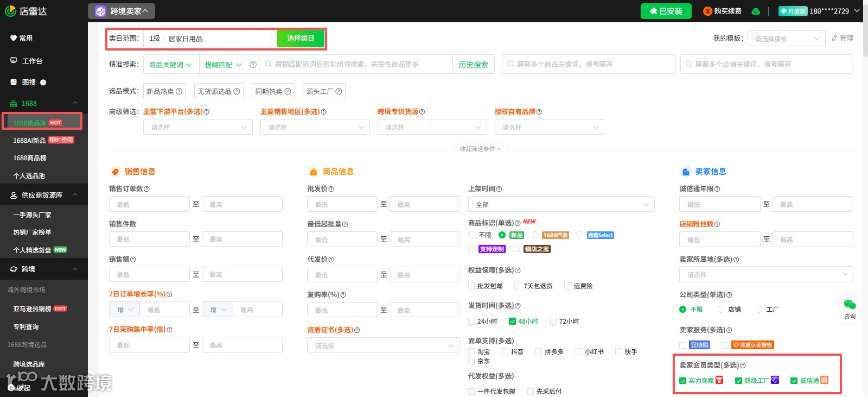Click the cloud download icon in header
This screenshot has width=868, height=397.
756,11
